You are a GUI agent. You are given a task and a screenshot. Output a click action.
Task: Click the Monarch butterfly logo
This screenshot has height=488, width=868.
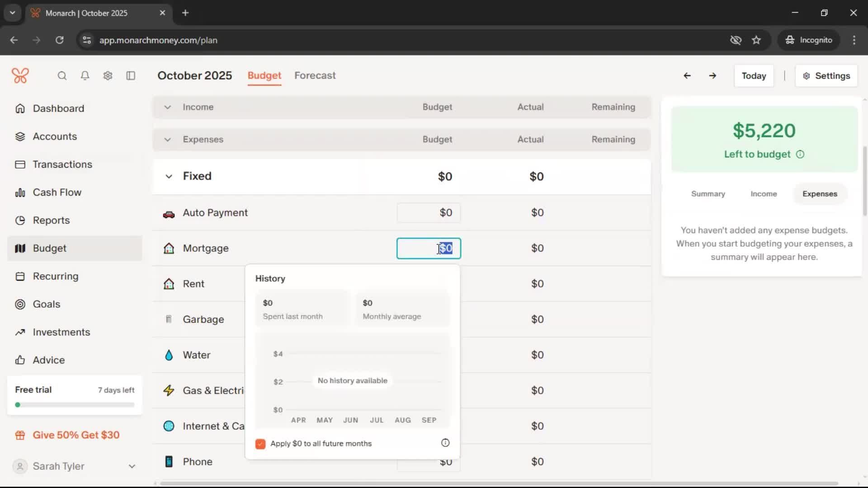[x=20, y=75]
